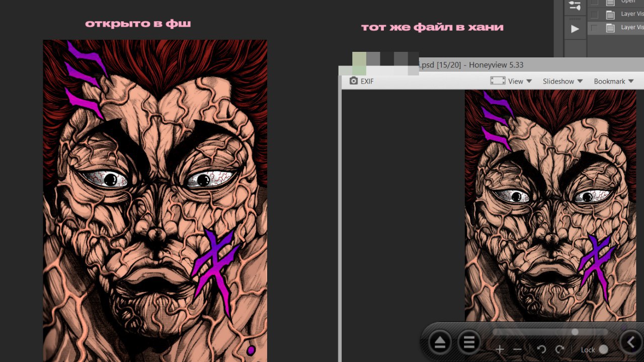
Task: Play the selected action in Photoshop panel
Action: (x=575, y=29)
